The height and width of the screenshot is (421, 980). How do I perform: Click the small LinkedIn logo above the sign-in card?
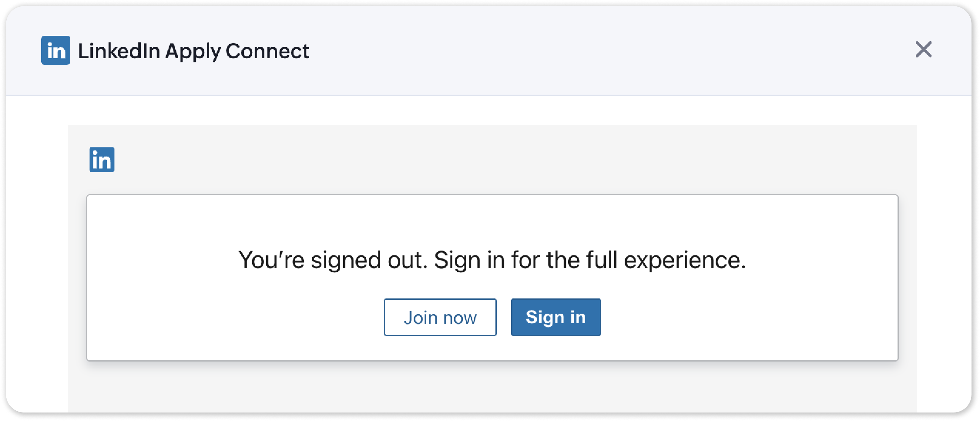pyautogui.click(x=102, y=160)
